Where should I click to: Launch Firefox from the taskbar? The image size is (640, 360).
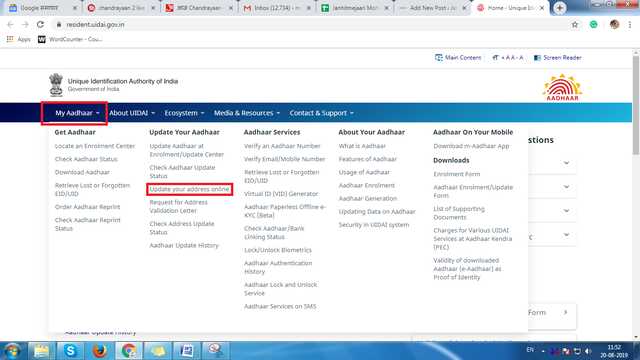tap(100, 351)
